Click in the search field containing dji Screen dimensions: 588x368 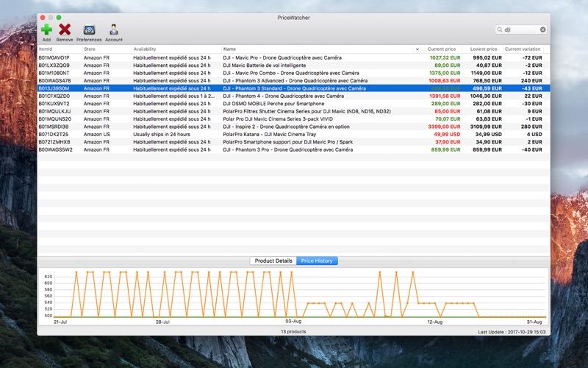(520, 30)
